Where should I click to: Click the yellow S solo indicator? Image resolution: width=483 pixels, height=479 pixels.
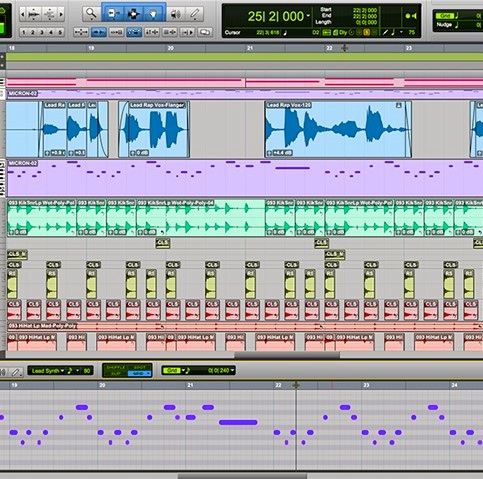[367, 32]
